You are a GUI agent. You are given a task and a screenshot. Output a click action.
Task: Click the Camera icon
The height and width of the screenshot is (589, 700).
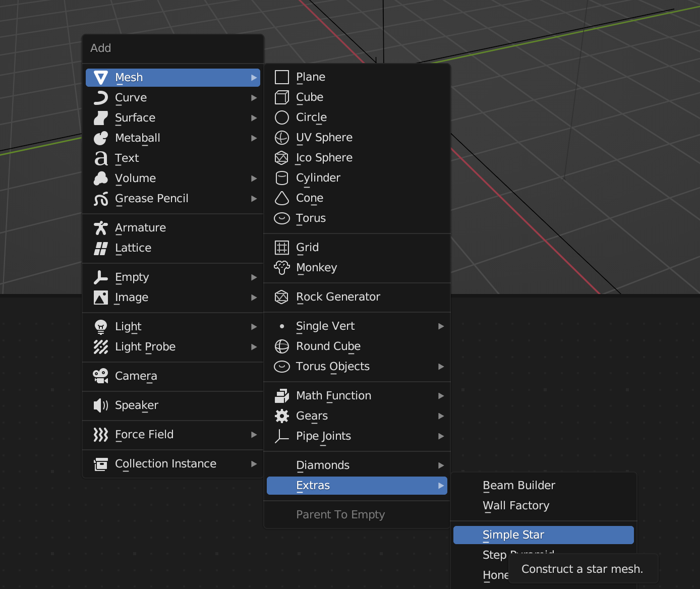click(101, 376)
